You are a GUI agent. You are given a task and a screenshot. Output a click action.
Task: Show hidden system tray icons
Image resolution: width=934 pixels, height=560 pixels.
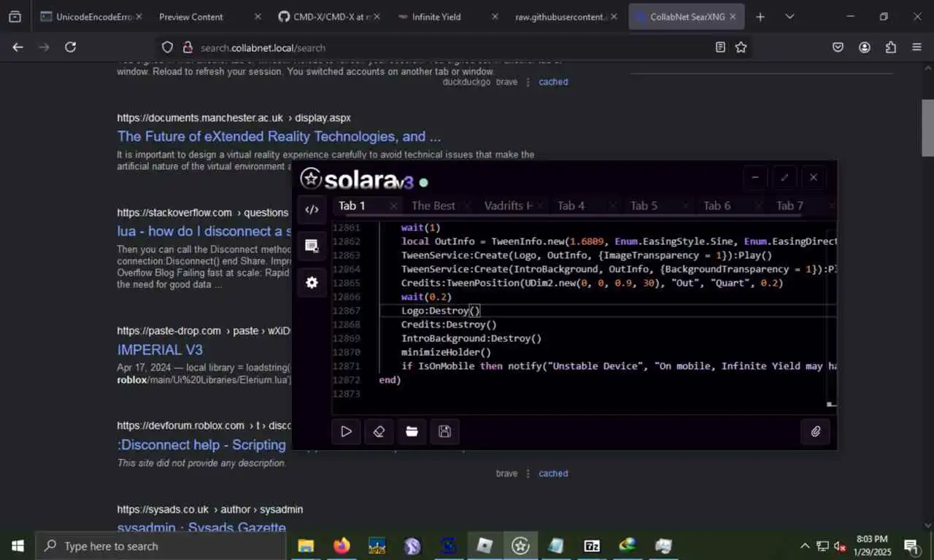pos(805,546)
